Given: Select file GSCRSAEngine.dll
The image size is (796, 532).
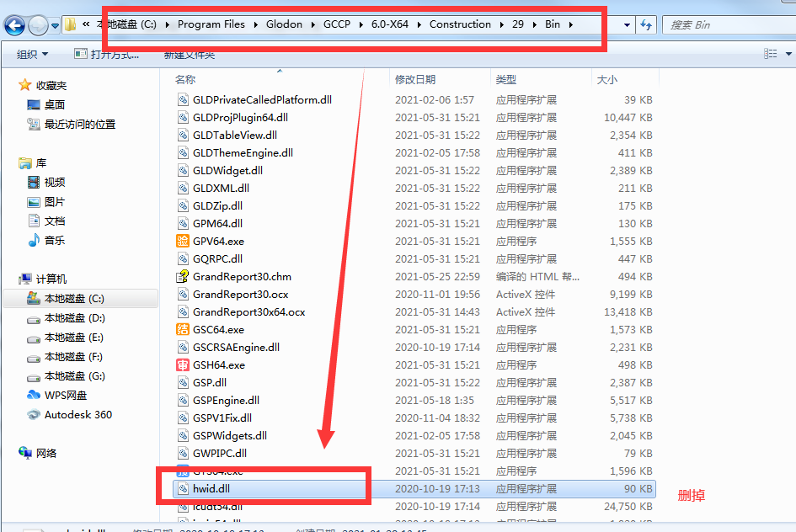Looking at the screenshot, I should (x=237, y=348).
